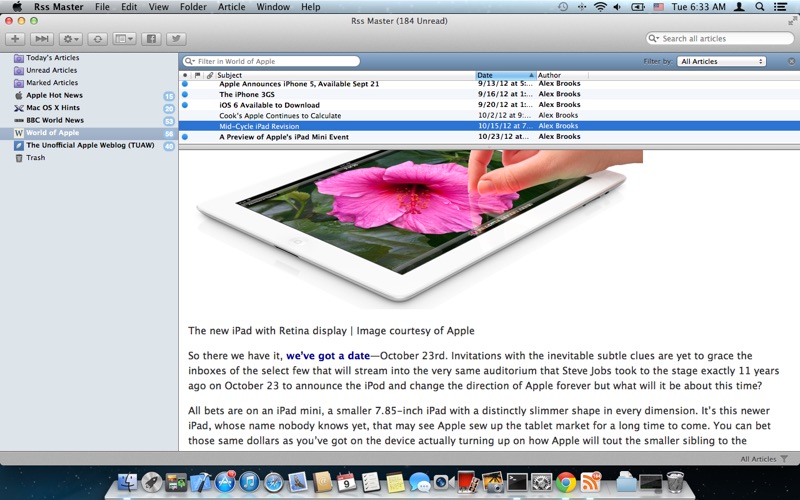
Task: Click the Time Machine menu bar icon
Action: tap(563, 7)
